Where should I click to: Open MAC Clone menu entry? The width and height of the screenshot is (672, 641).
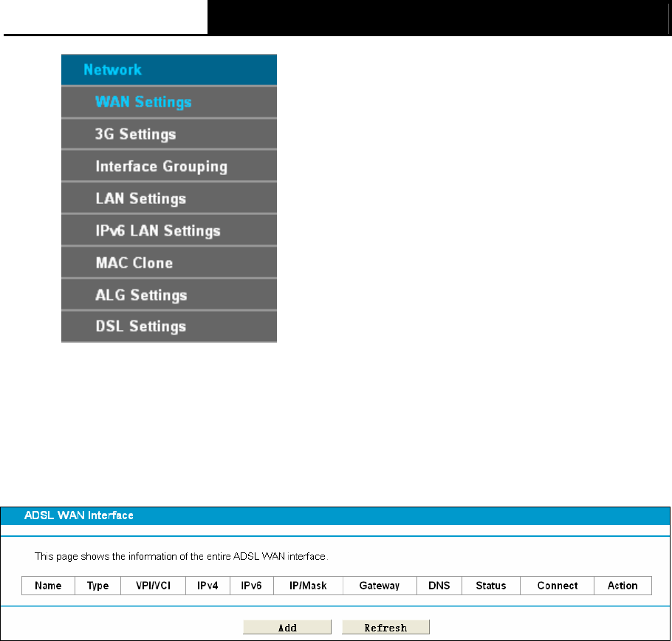(x=169, y=263)
